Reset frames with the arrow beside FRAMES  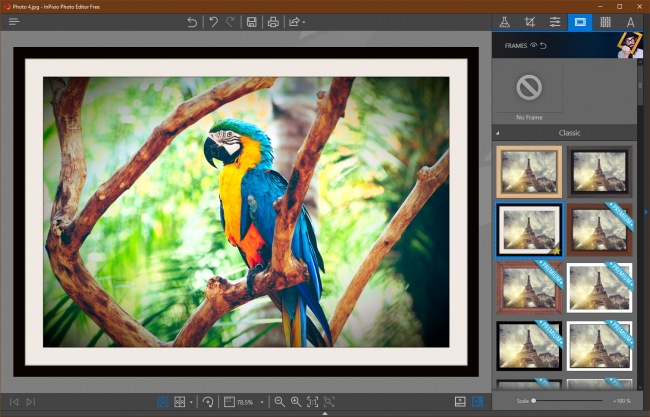(x=543, y=45)
